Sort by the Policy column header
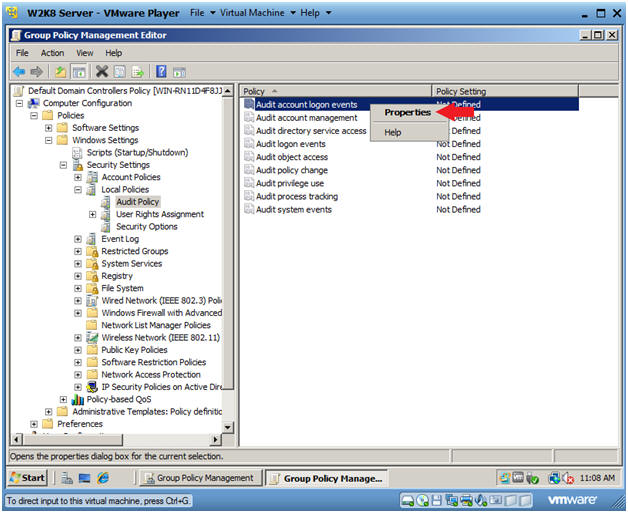This screenshot has height=513, width=628. tap(336, 91)
